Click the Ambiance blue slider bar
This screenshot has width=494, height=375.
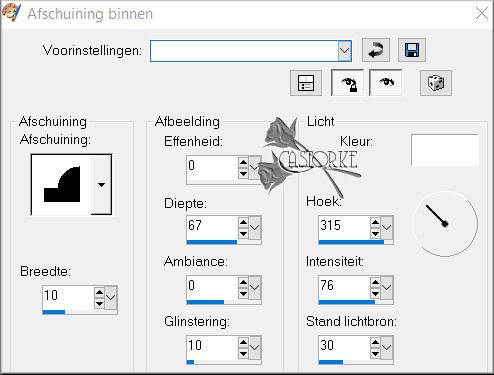(x=223, y=302)
